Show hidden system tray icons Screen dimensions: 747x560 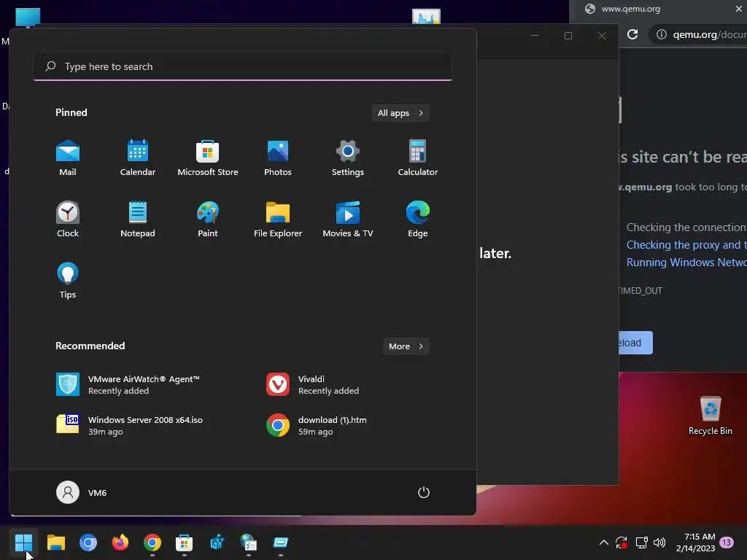[x=603, y=542]
